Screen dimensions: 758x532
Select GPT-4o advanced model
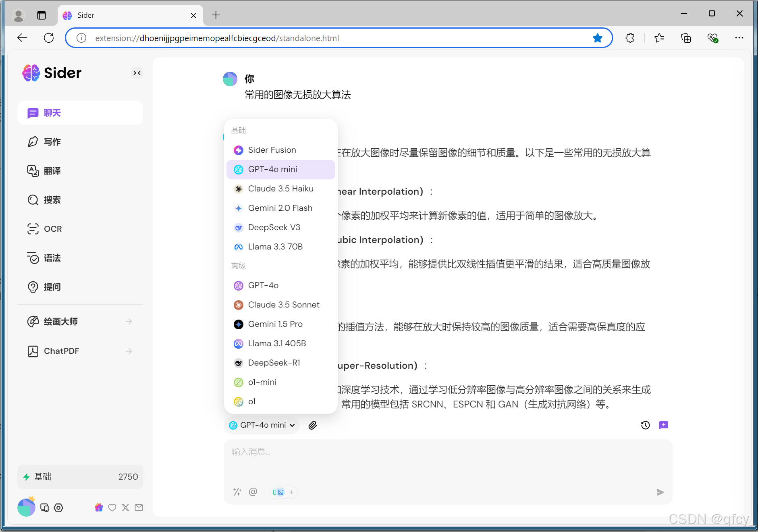coord(281,285)
